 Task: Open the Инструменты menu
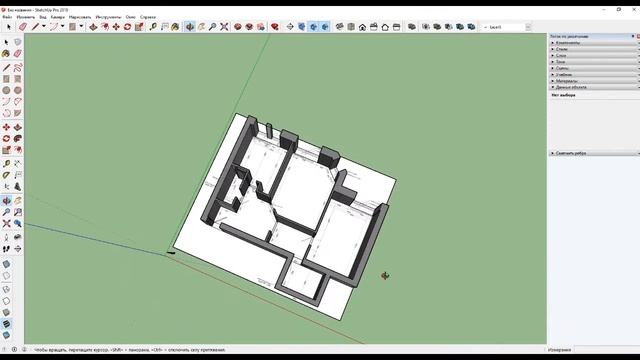click(108, 17)
